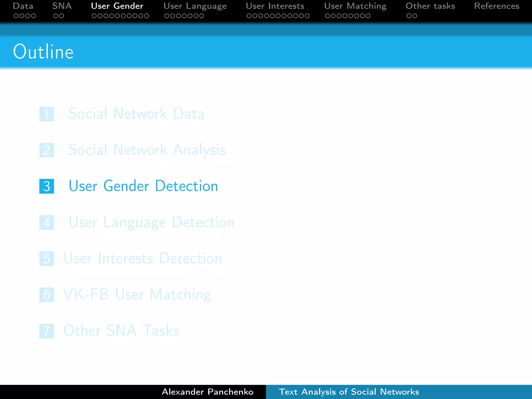Open User Interests navigation section
The width and height of the screenshot is (532, 399).
pos(275,6)
